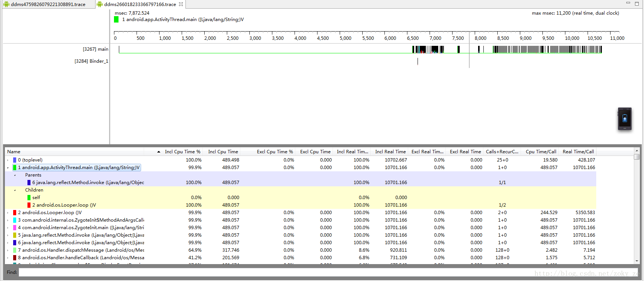The image size is (644, 281).
Task: Collapse the Parents group
Action: tap(15, 175)
